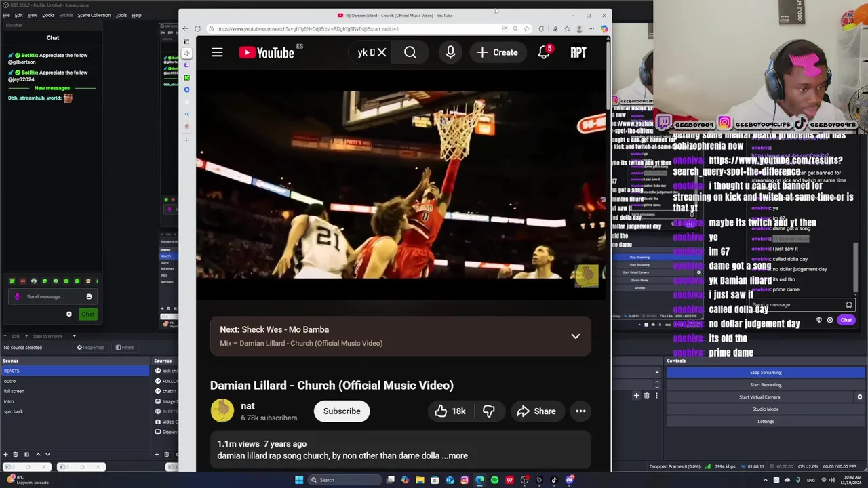
Task: Open scene filters icon in Scenes toolbar
Action: (26, 454)
